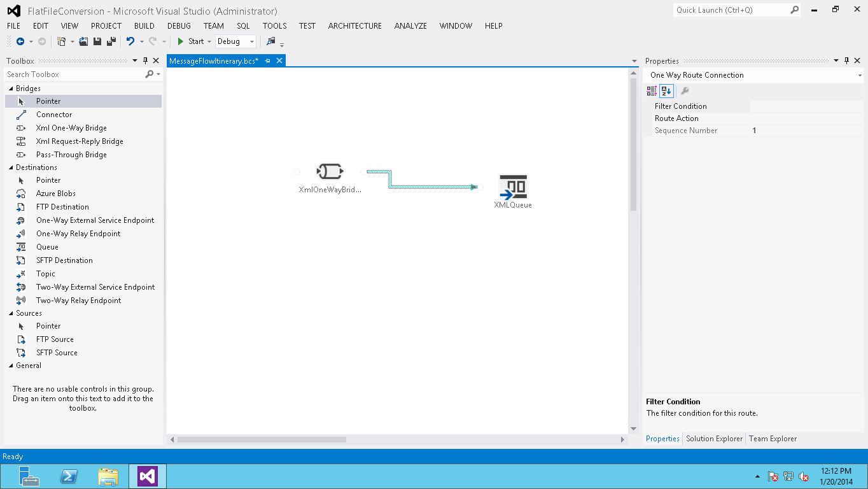Image resolution: width=868 pixels, height=489 pixels.
Task: Click the Search Toolbox input field
Action: (75, 74)
